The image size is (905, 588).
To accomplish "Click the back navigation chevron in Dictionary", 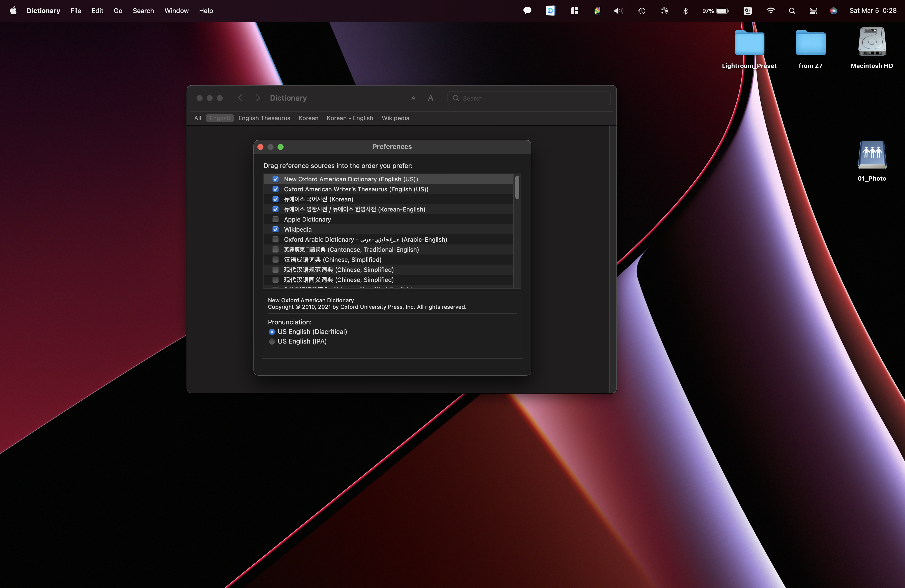I will point(240,98).
